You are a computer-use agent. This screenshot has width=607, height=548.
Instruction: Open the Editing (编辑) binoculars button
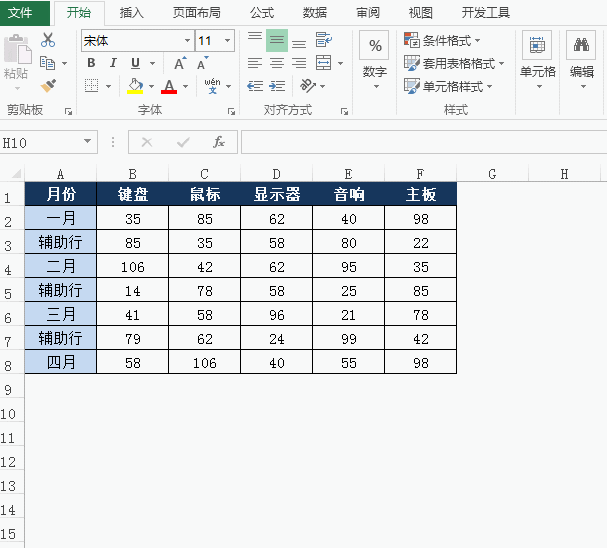coord(581,59)
